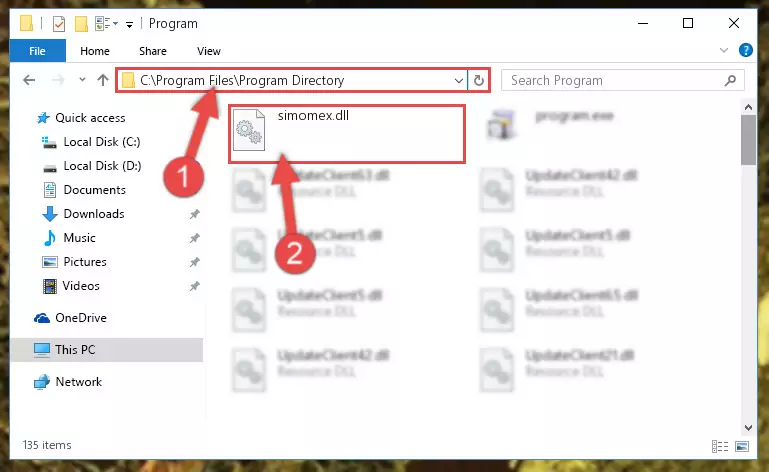Open the Help question mark icon
769x472 pixels.
(x=745, y=50)
